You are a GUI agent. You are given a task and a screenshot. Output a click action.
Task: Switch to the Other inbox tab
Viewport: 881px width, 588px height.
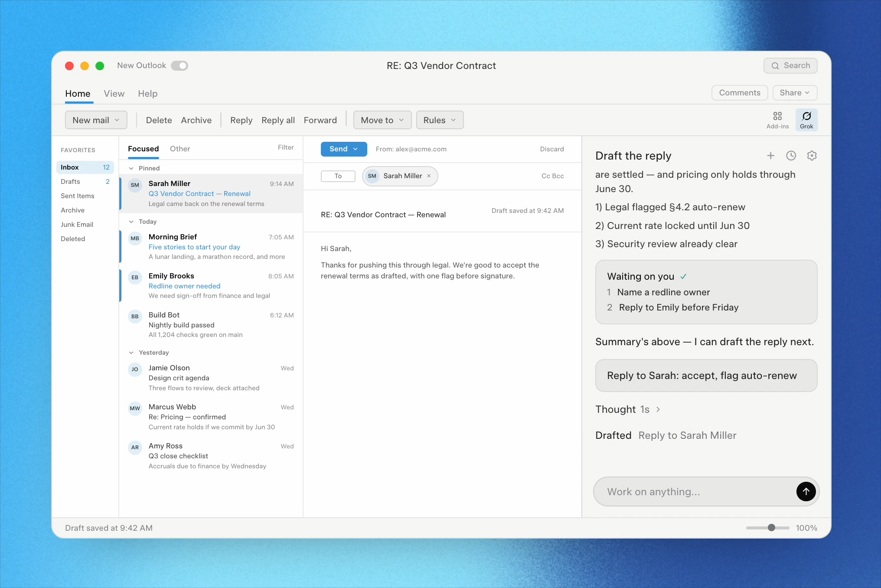tap(180, 149)
